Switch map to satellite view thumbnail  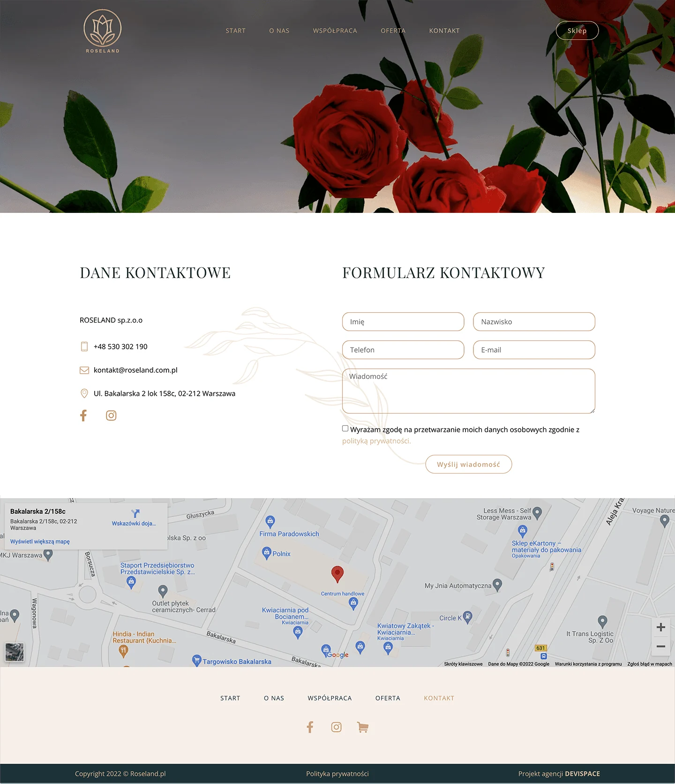(15, 652)
